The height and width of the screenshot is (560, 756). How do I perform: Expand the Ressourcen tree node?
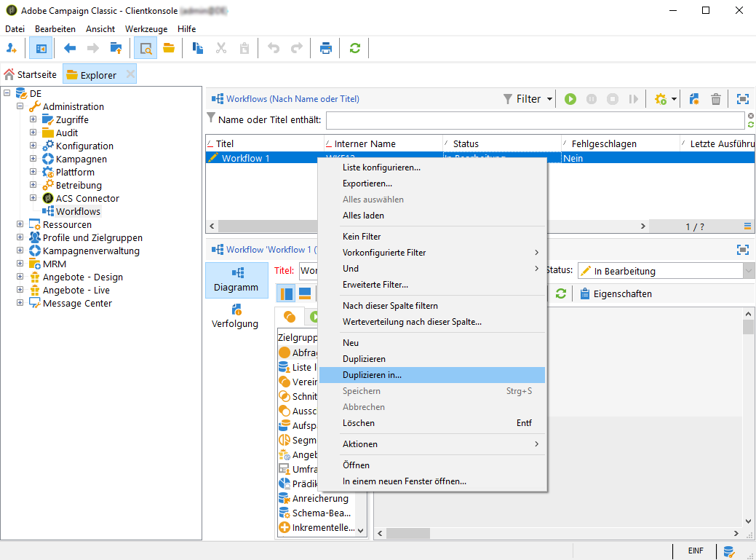[20, 225]
